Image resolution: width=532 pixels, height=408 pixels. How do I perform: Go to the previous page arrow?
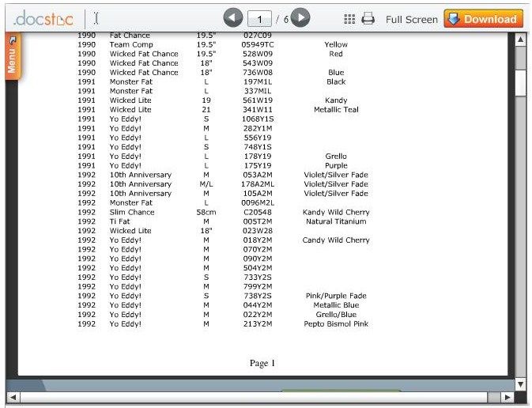(233, 17)
